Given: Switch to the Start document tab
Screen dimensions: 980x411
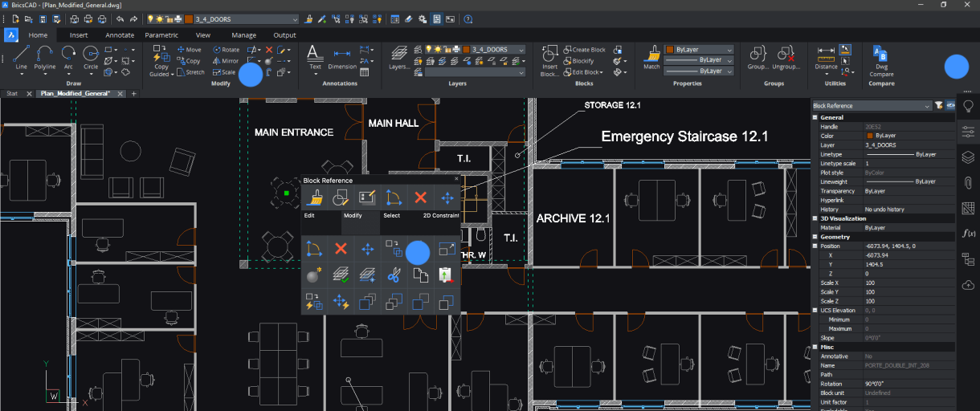Looking at the screenshot, I should pos(12,94).
